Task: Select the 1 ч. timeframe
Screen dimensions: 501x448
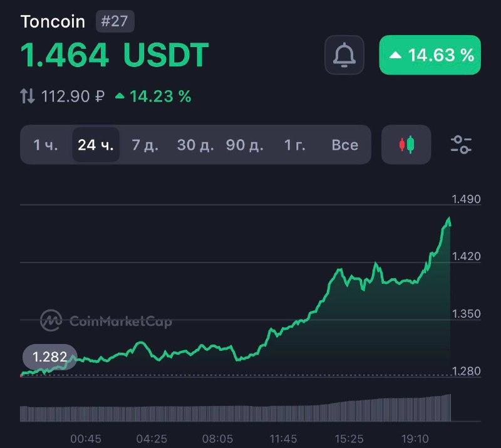Action: pos(46,145)
